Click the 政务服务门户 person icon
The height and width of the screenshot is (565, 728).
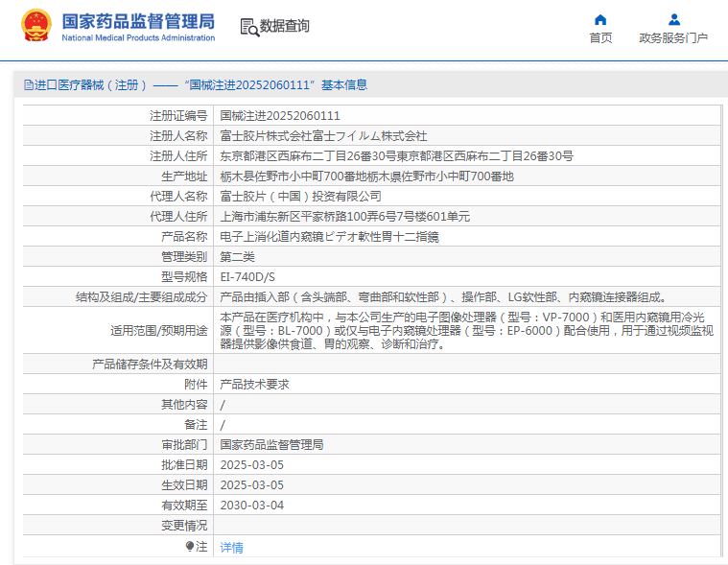(674, 19)
